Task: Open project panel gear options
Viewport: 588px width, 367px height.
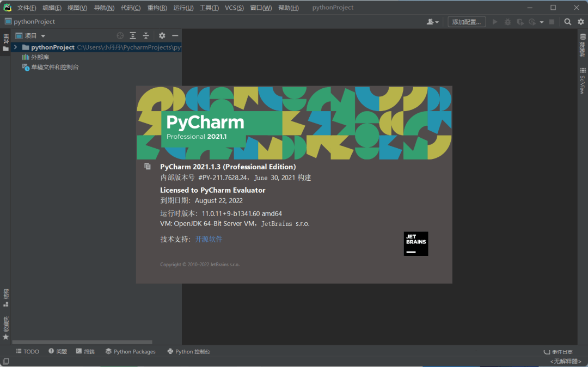Action: pos(162,36)
